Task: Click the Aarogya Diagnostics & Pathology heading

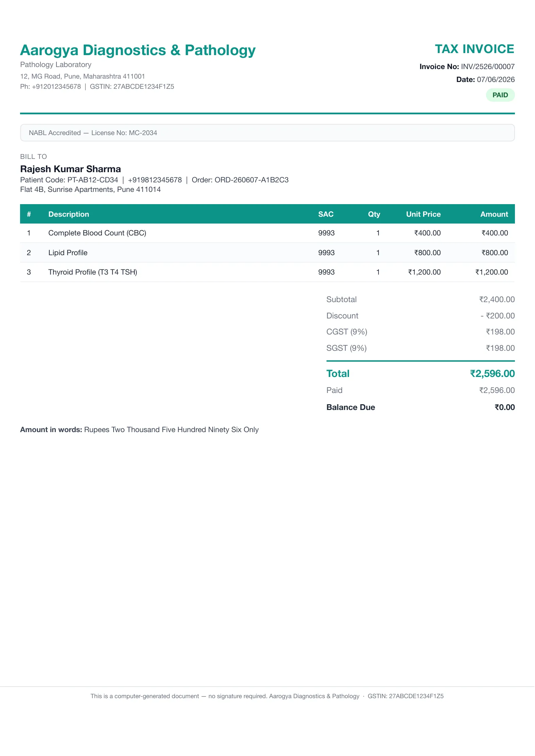Action: (x=138, y=50)
